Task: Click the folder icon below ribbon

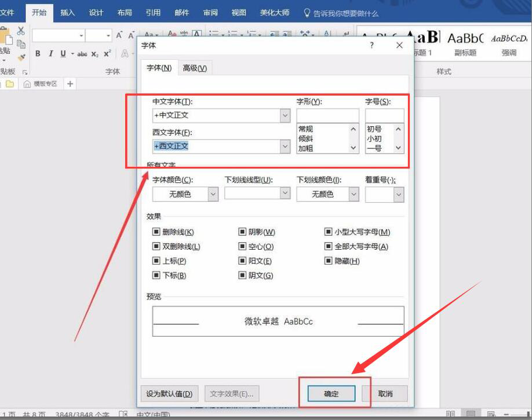Action: coord(10,84)
